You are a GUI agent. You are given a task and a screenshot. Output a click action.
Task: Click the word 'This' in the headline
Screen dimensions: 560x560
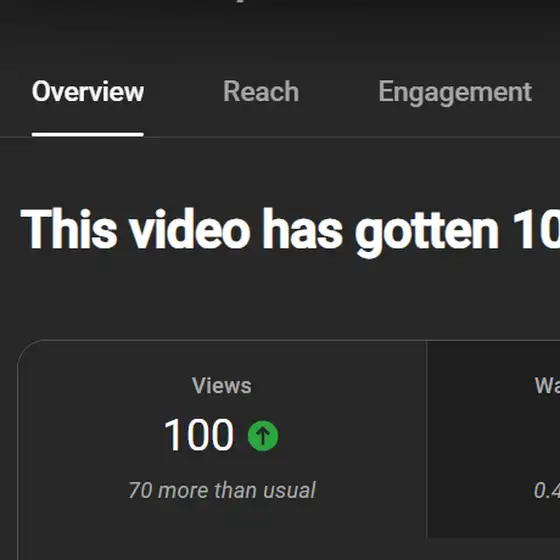69,229
